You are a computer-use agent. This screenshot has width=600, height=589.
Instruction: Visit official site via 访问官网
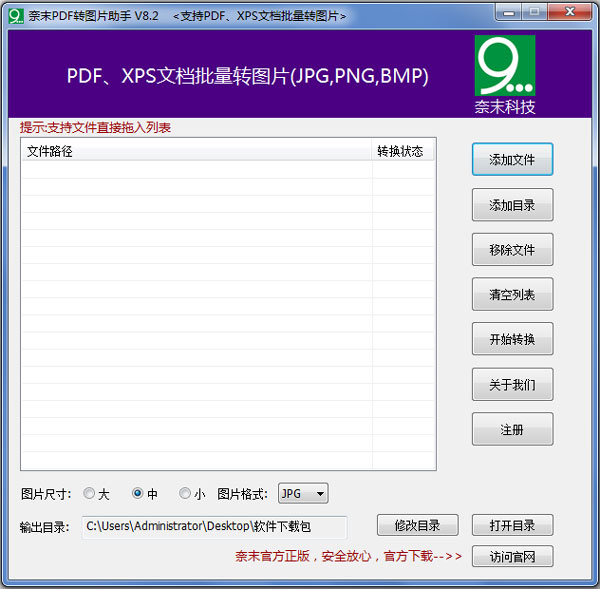click(512, 556)
